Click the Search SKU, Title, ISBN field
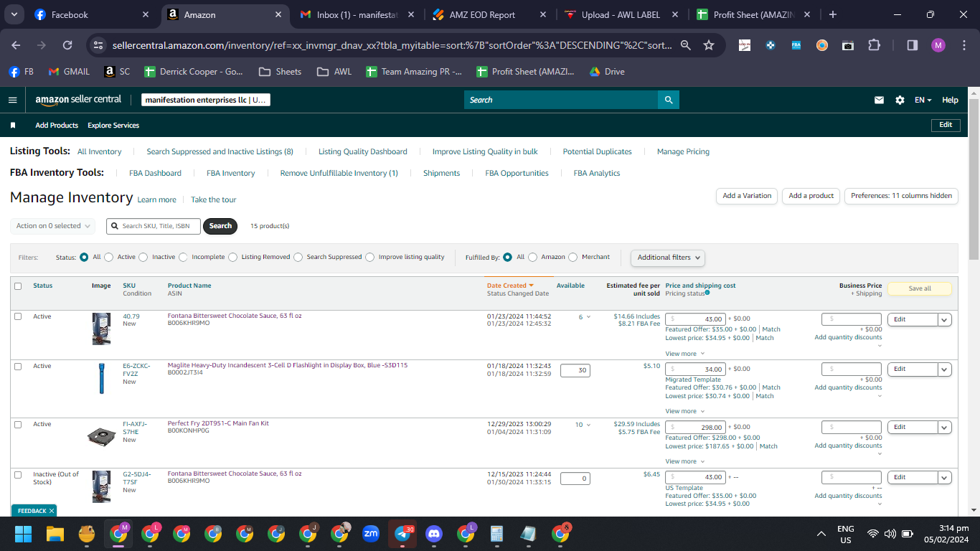 [154, 226]
